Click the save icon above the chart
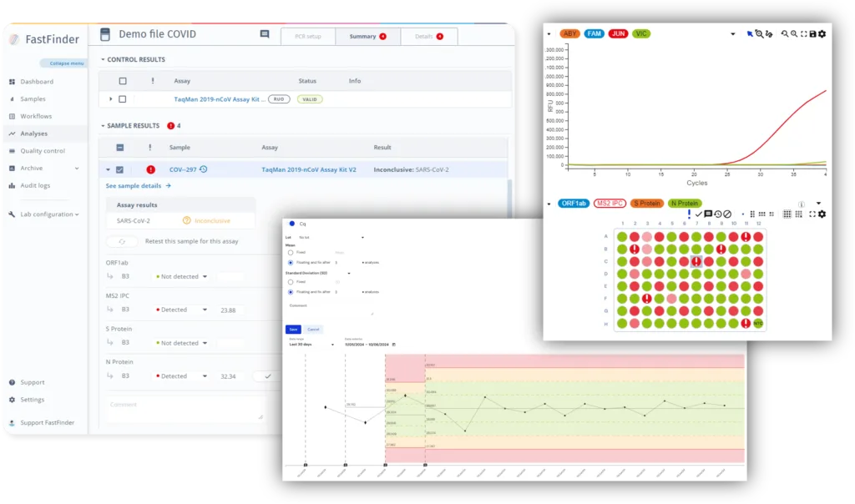The height and width of the screenshot is (504, 855). (x=812, y=33)
